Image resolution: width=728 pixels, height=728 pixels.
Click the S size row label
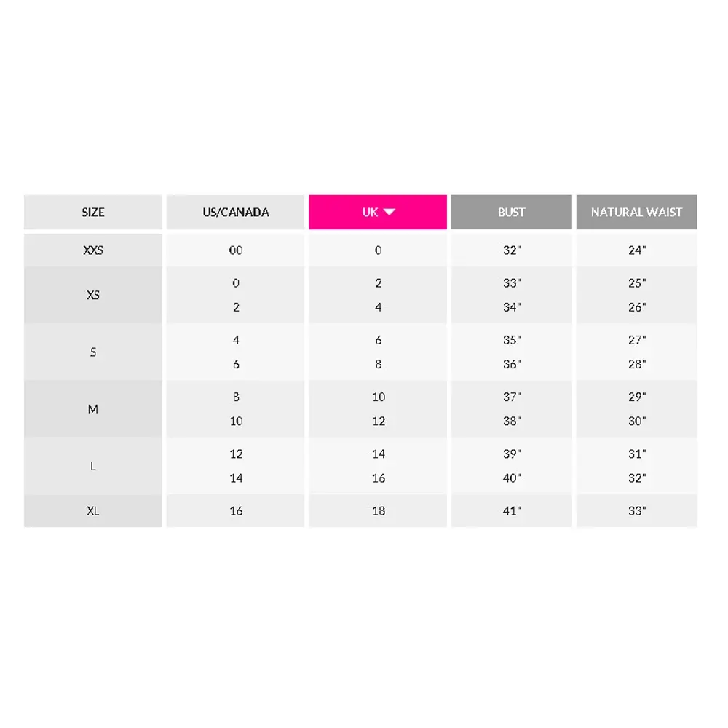(93, 352)
